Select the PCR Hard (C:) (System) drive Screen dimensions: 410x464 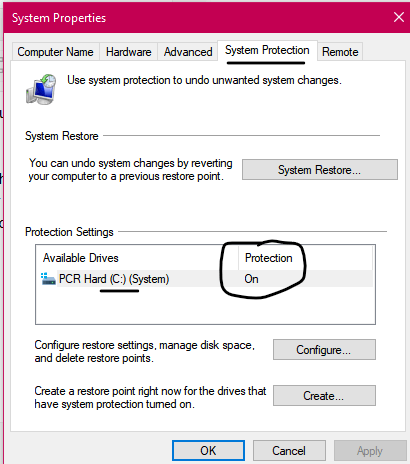(206, 279)
